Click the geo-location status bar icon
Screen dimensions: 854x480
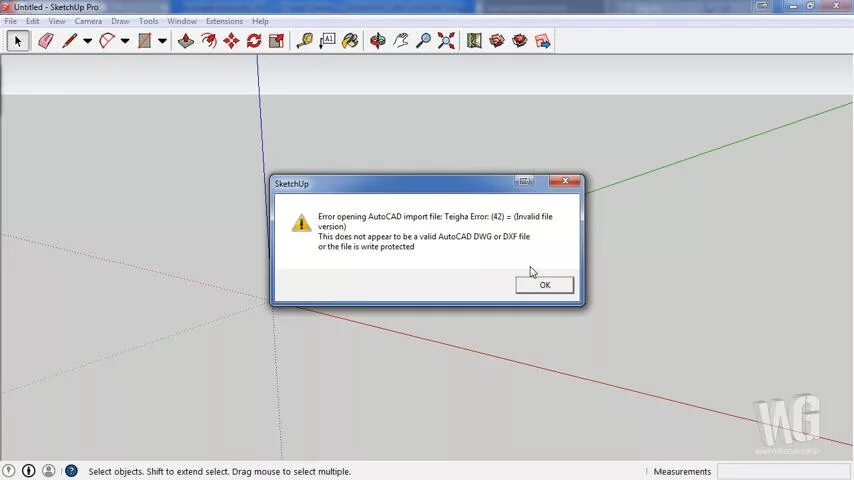(x=8, y=471)
